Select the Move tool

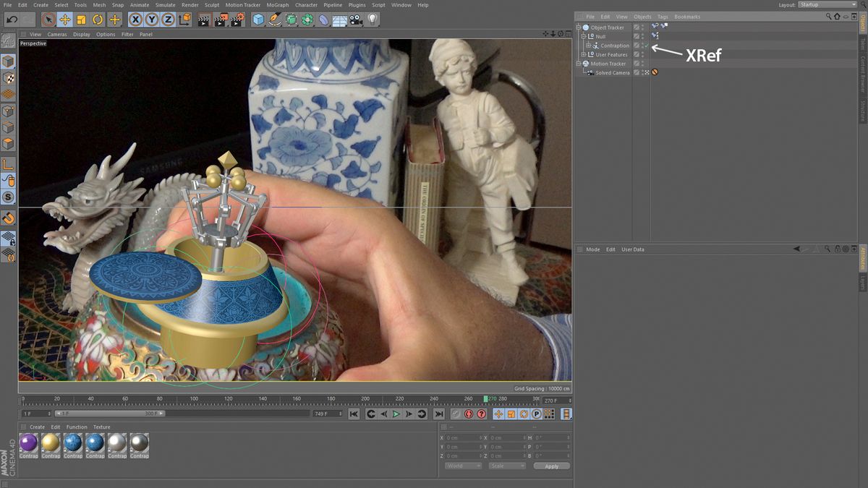[65, 20]
